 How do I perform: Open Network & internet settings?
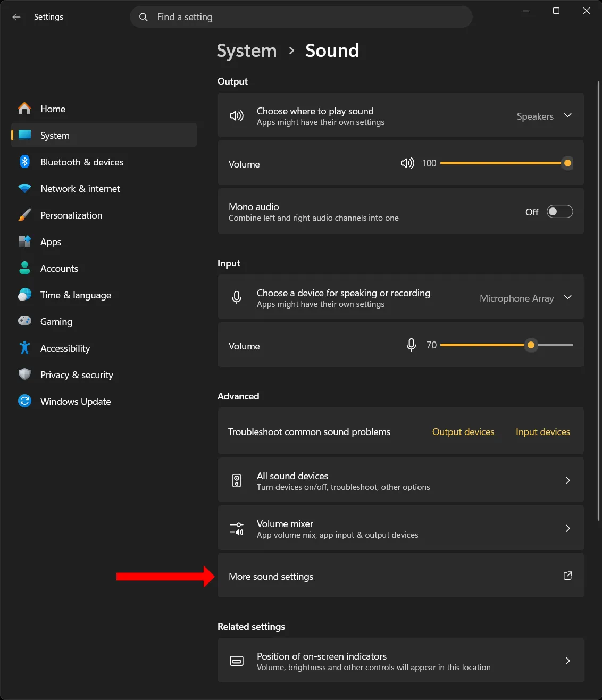pyautogui.click(x=104, y=188)
